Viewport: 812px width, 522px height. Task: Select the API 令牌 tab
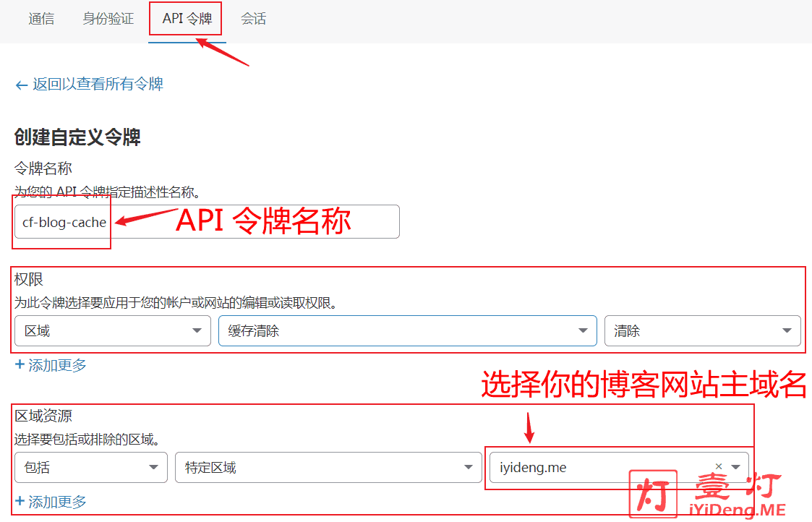[187, 20]
